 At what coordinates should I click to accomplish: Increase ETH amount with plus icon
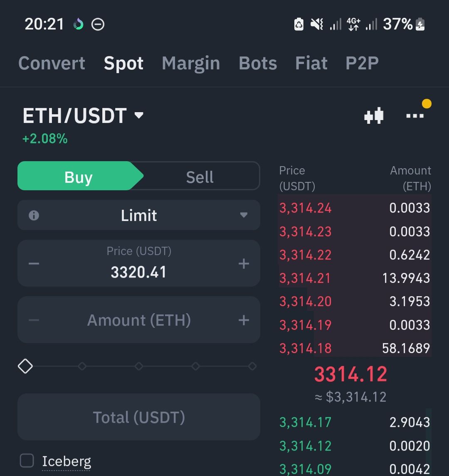244,320
